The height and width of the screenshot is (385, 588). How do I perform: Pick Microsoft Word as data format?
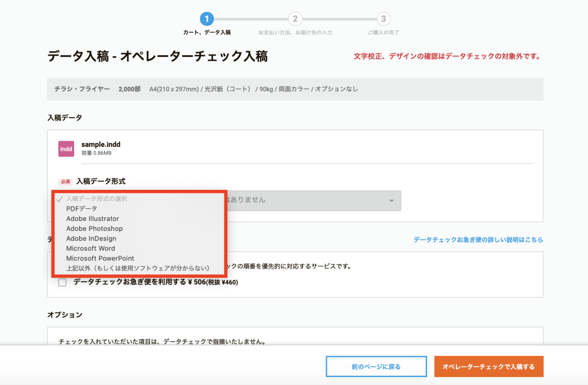[x=90, y=248]
